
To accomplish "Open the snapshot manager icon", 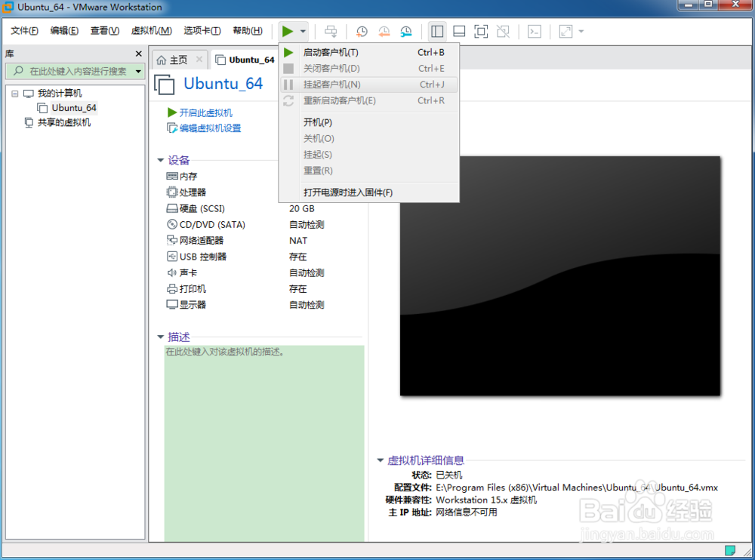I will [x=406, y=31].
